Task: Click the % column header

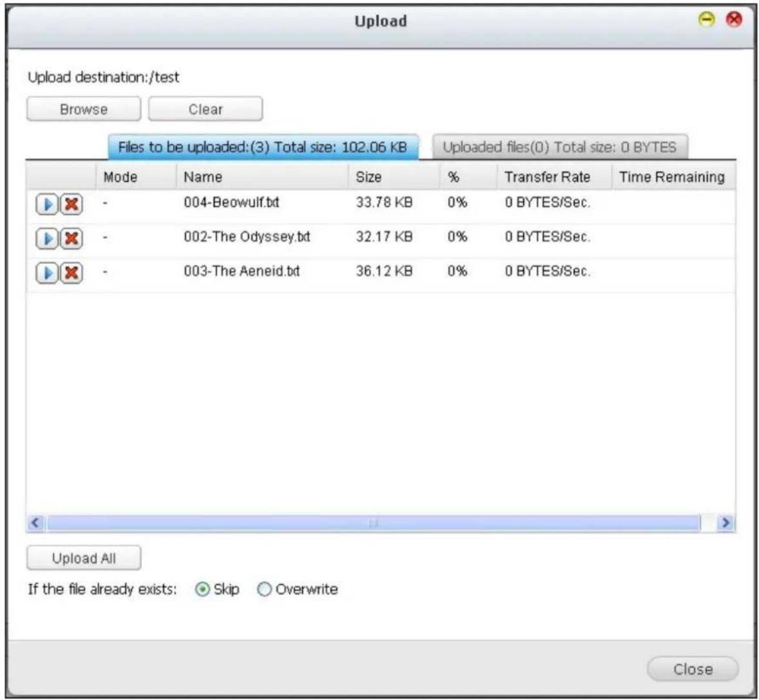Action: pyautogui.click(x=468, y=177)
